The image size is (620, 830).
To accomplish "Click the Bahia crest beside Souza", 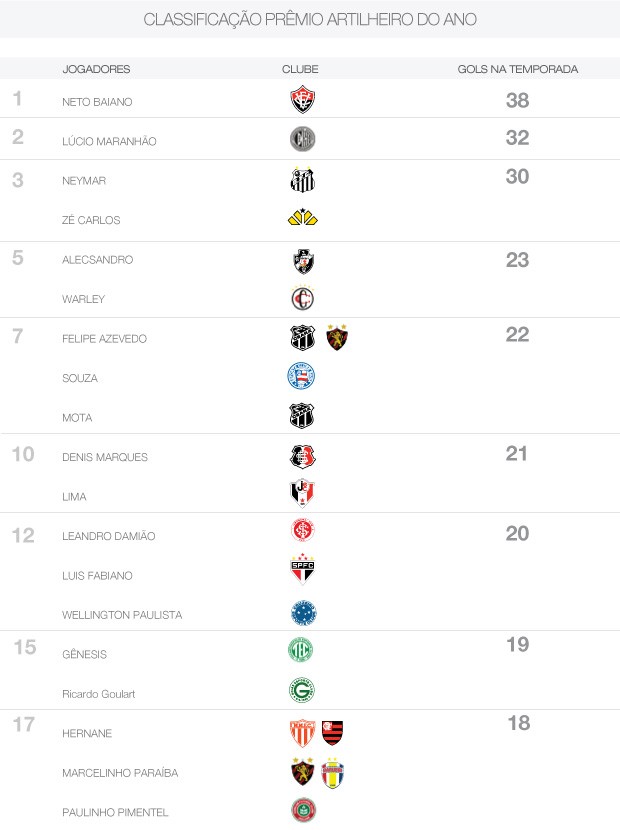I will click(x=301, y=377).
